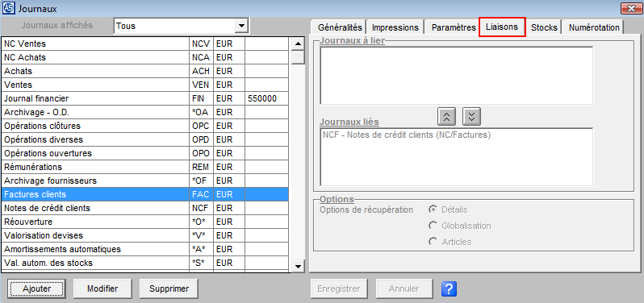Click the move up double-chevron button
The image size is (644, 303).
coord(447,116)
